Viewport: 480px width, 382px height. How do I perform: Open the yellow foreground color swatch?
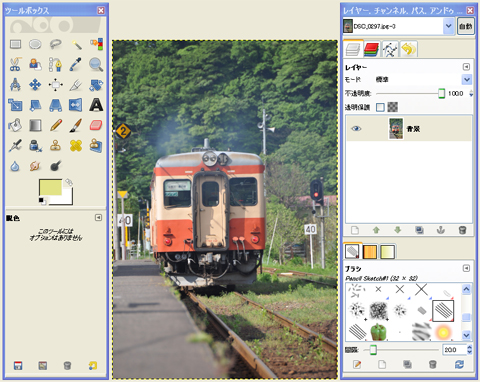coord(50,187)
